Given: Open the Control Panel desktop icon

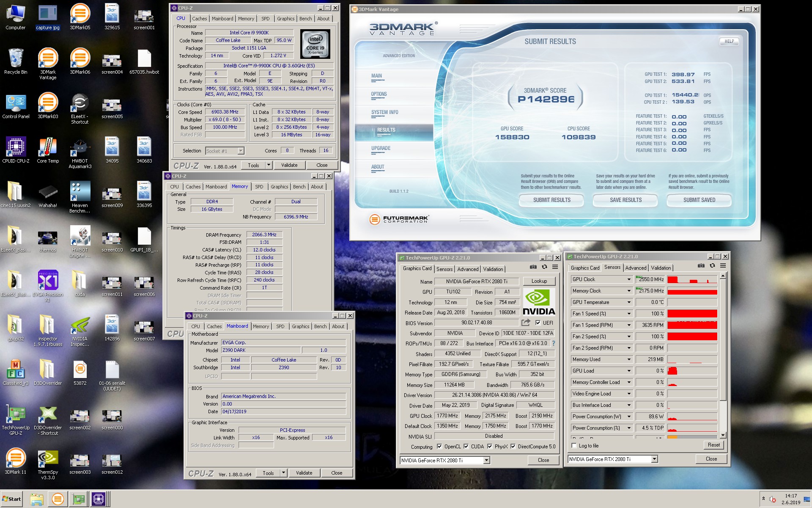Looking at the screenshot, I should pos(16,105).
